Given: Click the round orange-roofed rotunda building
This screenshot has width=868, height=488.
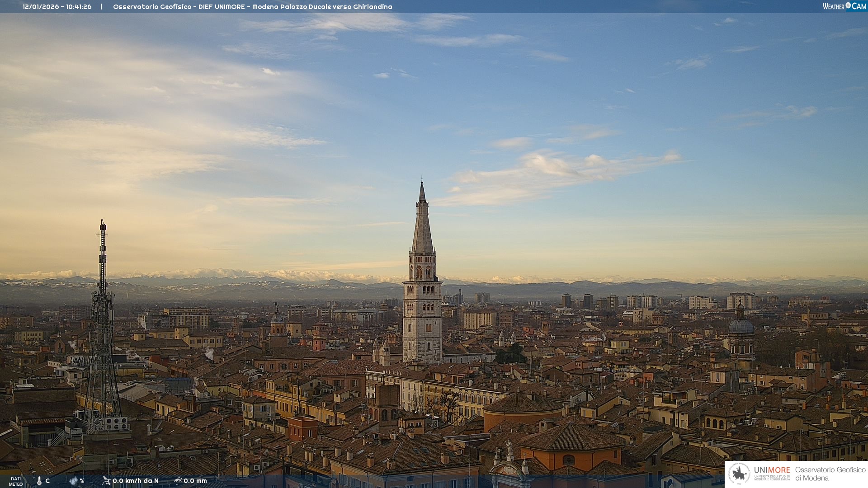Looking at the screenshot, I should tap(523, 409).
